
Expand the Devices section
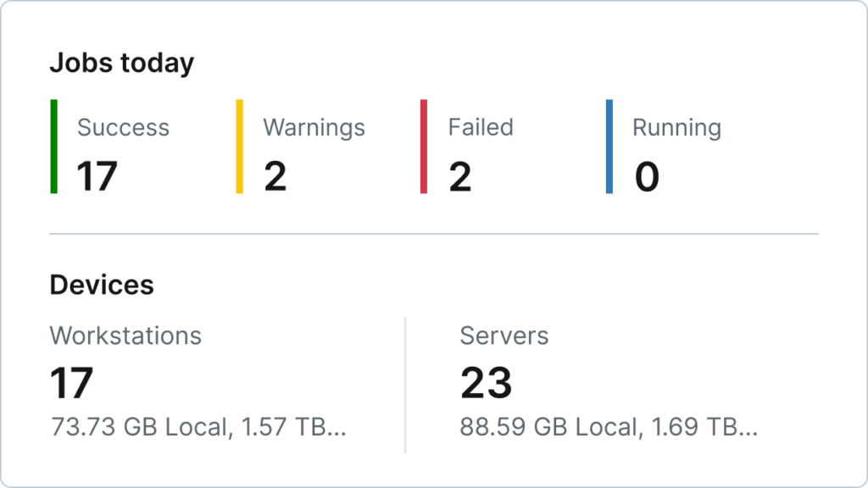102,285
